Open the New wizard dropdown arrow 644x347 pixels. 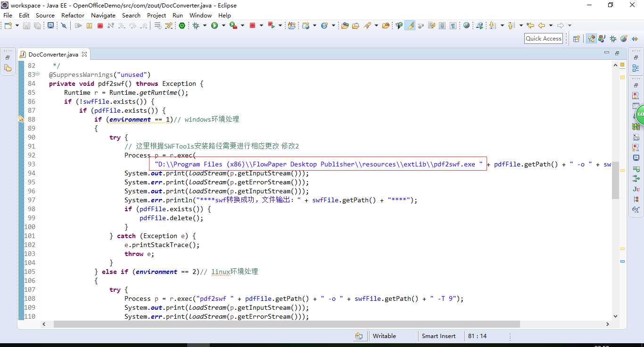tap(17, 25)
